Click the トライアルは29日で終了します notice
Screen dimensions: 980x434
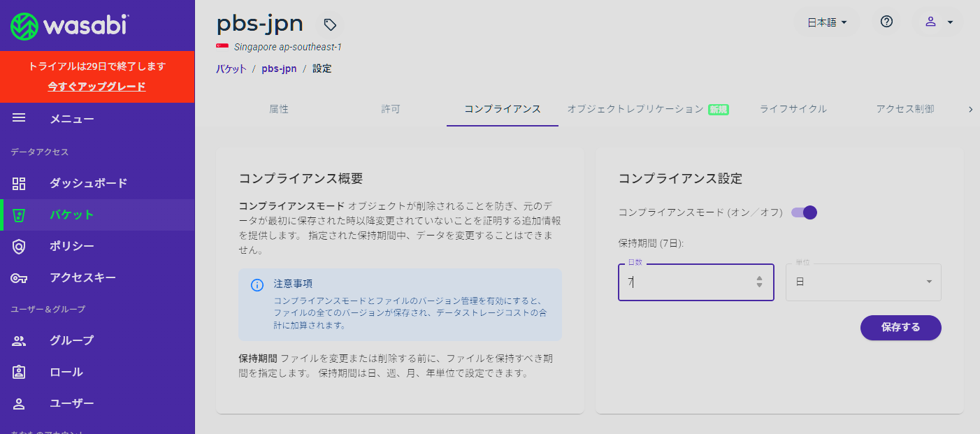(97, 66)
